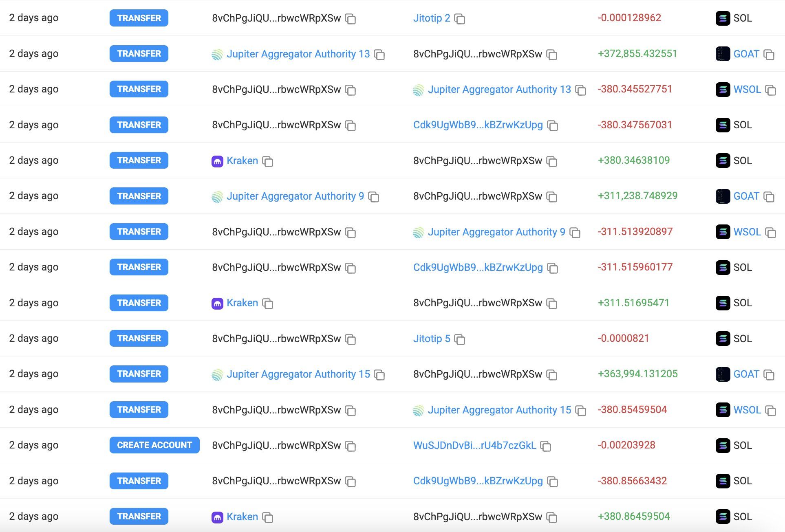Copy the WSOL token address in the -380.345527751 row
The image size is (785, 532).
770,90
